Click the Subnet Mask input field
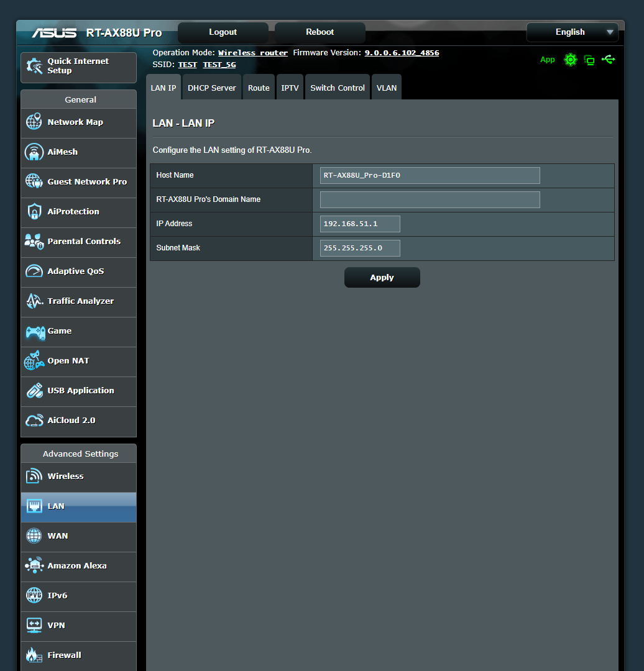Viewport: 644px width, 671px height. [360, 248]
